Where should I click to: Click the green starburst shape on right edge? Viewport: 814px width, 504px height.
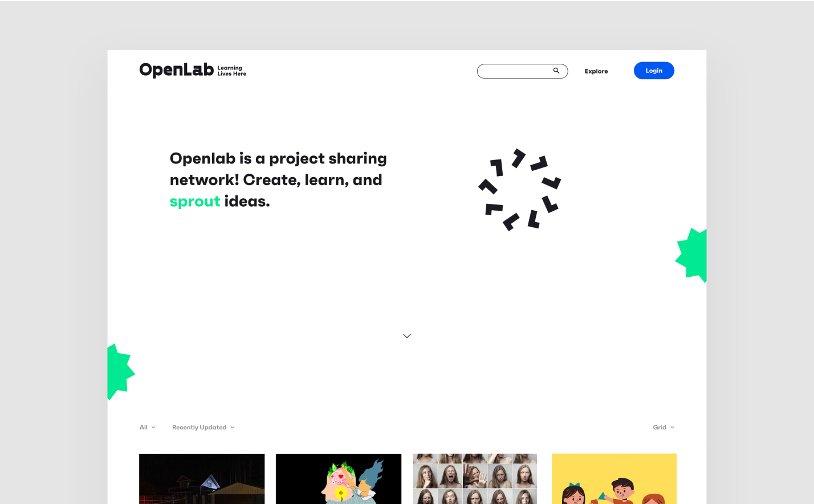pyautogui.click(x=691, y=255)
